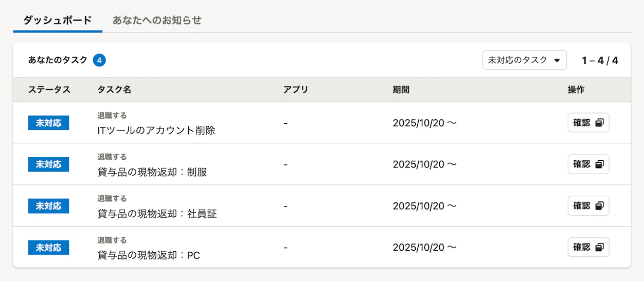This screenshot has height=281, width=644.
Task: Click the 確認 button for ITツールのアカウント削除
Action: 588,123
